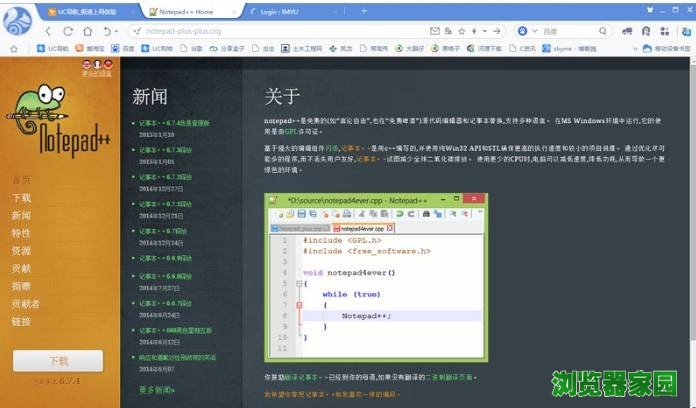The height and width of the screenshot is (408, 696).
Task: Select 特性 in the left sidebar menu
Action: pos(21,233)
